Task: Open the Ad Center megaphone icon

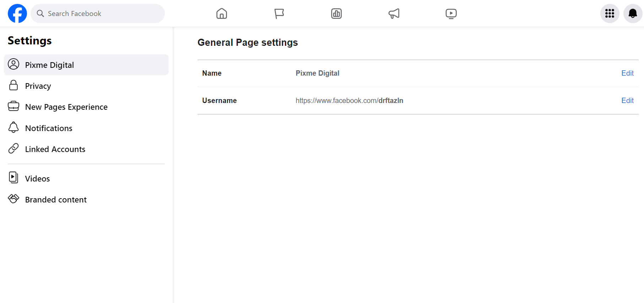Action: pos(394,13)
